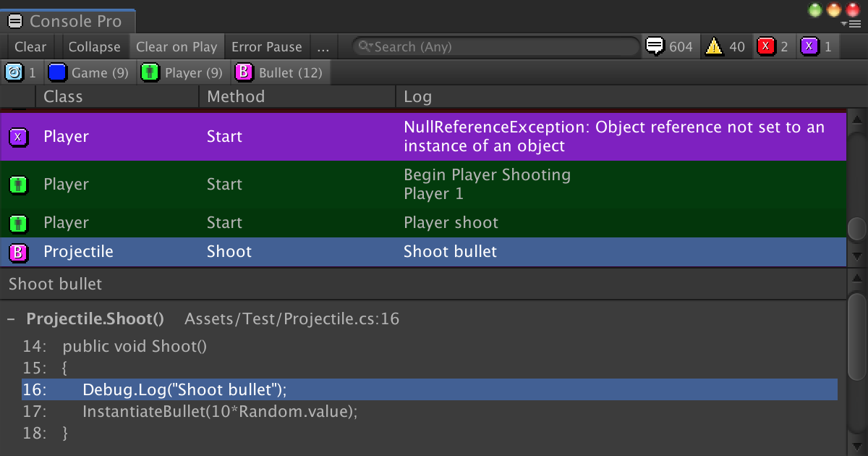868x456 pixels.
Task: Disable Clear on Play toggle
Action: (x=176, y=47)
